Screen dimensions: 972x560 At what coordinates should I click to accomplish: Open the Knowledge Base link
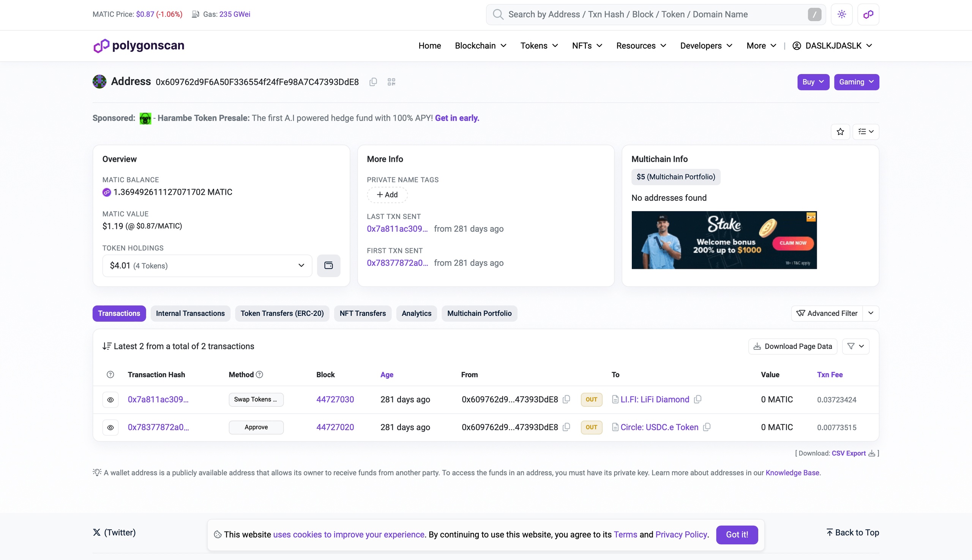(792, 473)
